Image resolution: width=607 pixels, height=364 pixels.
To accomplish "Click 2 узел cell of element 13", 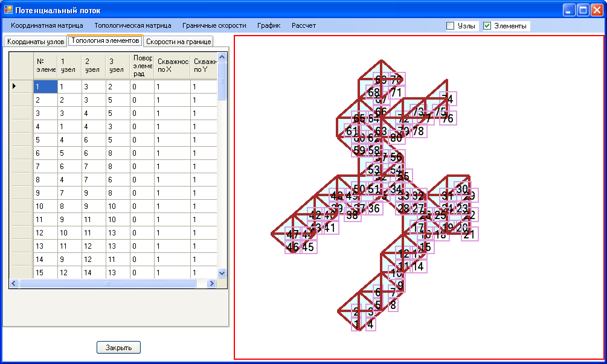I will [x=94, y=246].
